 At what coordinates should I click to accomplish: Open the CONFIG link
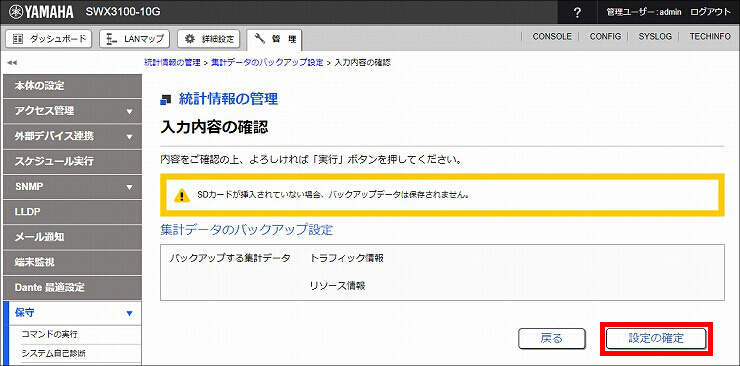[605, 36]
